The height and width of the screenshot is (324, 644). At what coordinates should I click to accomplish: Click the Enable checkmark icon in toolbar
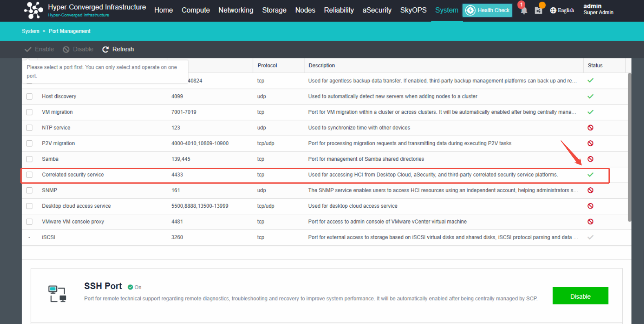(x=28, y=49)
